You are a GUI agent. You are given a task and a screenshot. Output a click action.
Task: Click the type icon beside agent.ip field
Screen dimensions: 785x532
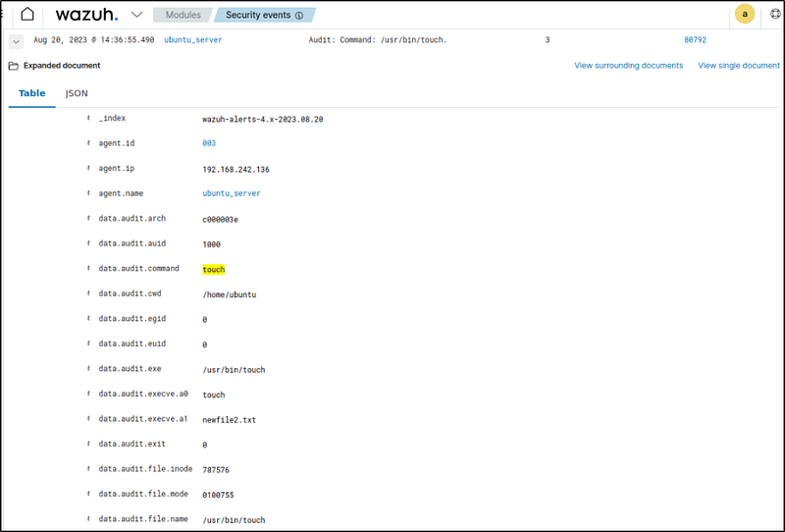(x=89, y=169)
